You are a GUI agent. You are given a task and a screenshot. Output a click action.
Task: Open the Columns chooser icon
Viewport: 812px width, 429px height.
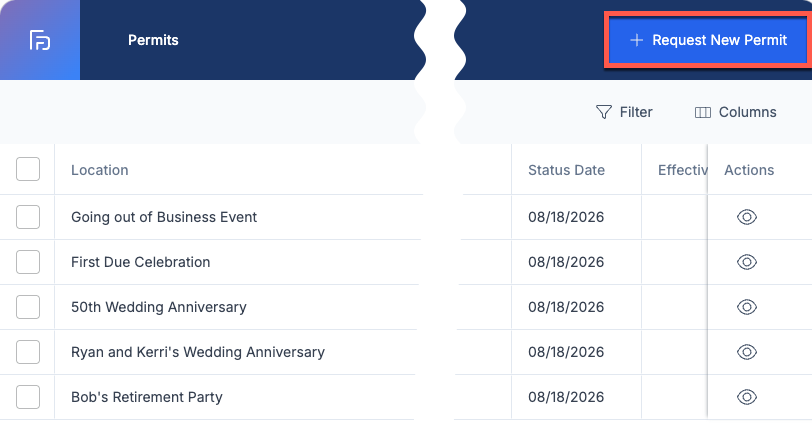(x=702, y=112)
